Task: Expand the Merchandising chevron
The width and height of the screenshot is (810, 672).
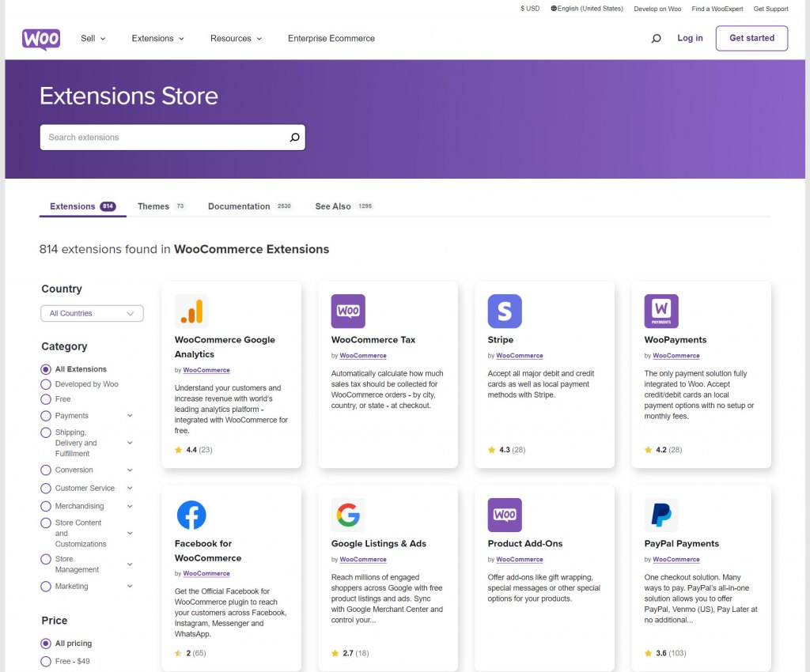Action: 131,506
